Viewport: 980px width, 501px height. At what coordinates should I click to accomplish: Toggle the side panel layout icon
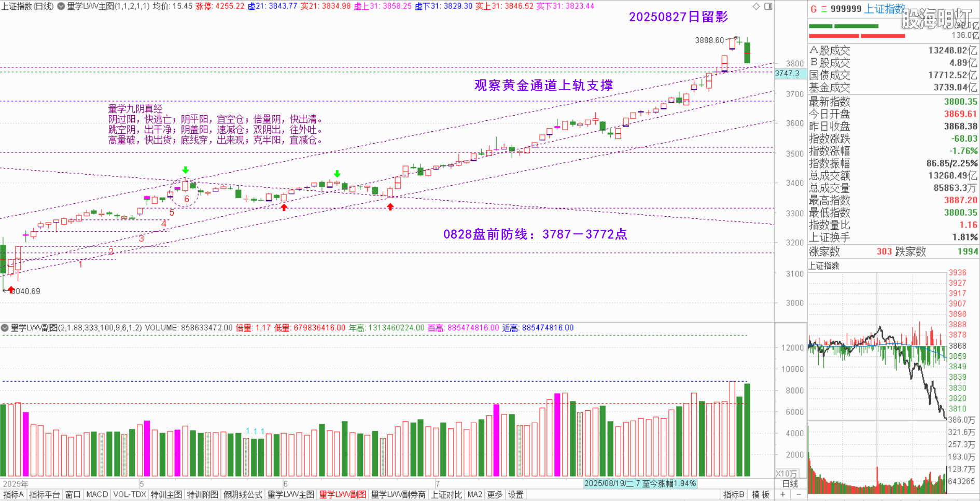click(x=768, y=6)
